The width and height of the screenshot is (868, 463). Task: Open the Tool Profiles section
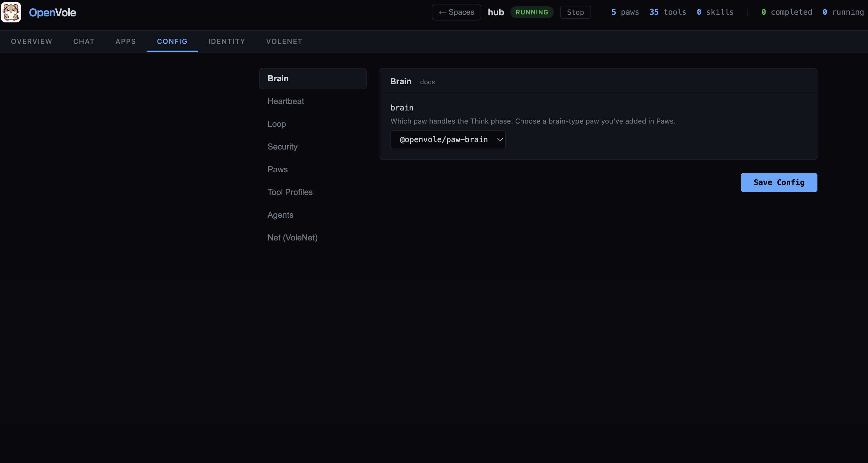[313, 192]
